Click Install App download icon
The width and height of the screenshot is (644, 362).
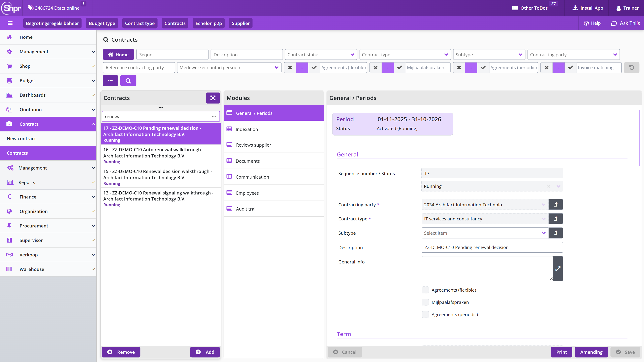point(575,8)
